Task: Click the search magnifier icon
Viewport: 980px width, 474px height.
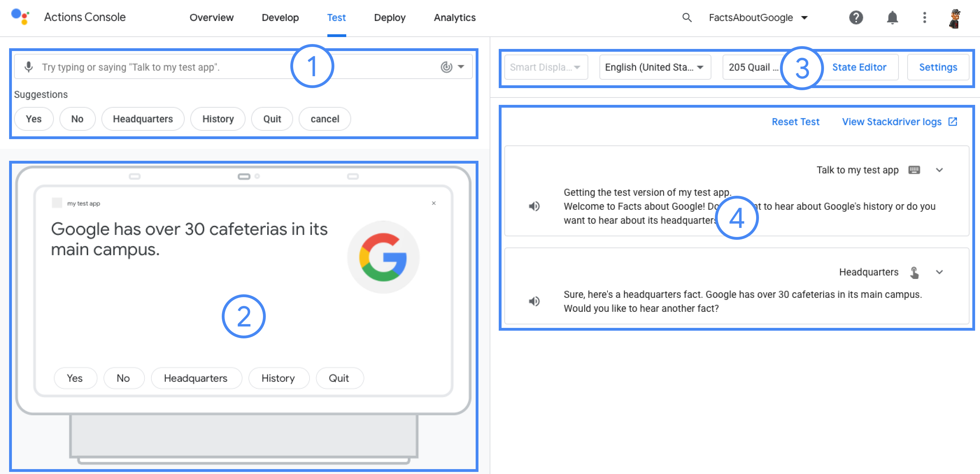Action: click(687, 17)
